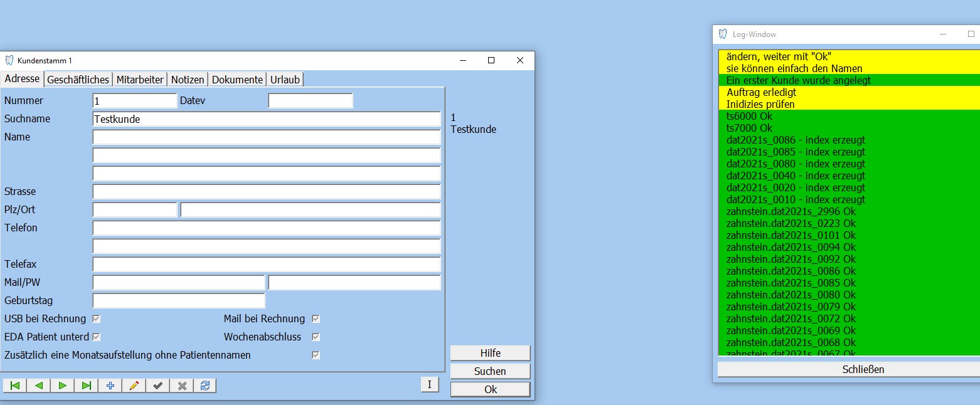Switch to the Geschäftliches tab

coord(78,80)
